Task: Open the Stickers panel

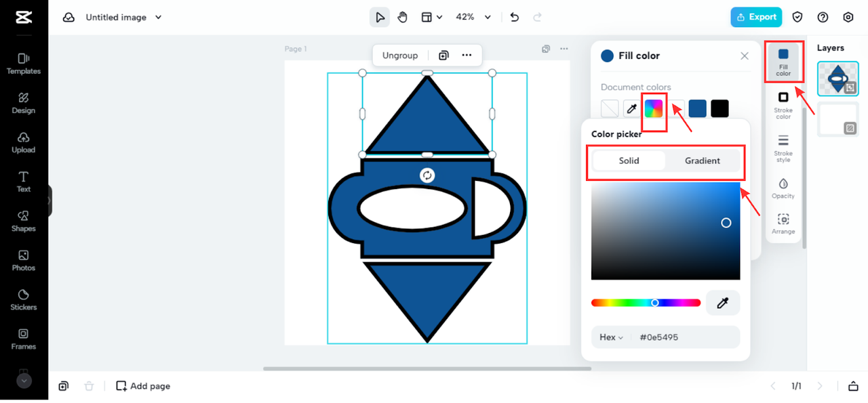Action: click(24, 299)
